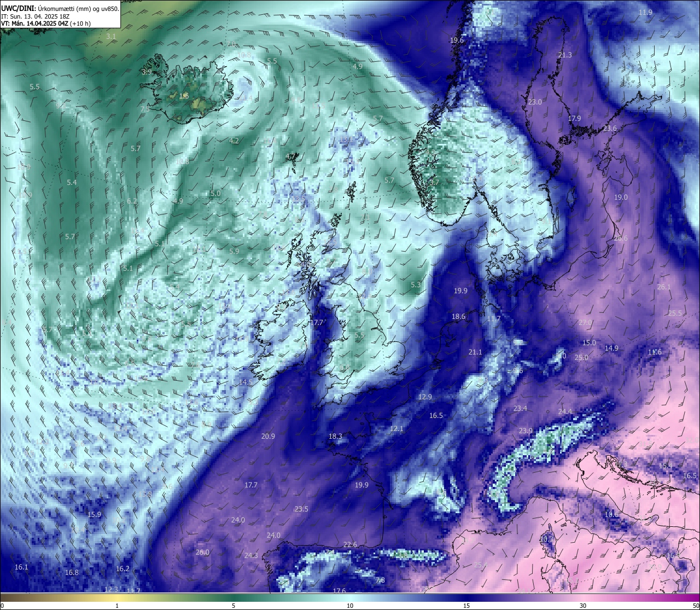
Task: Click the 15.4 value over the Balkans
Action: point(665,466)
